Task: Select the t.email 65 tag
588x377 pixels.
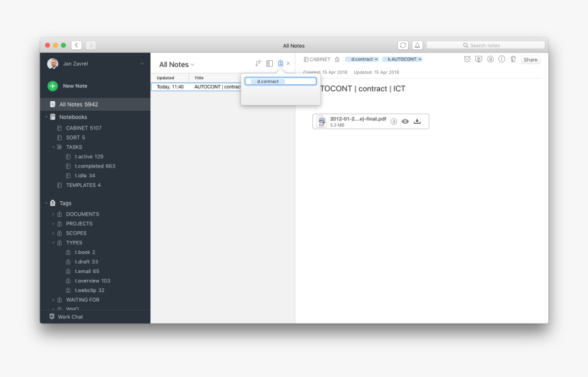Action: tap(87, 271)
